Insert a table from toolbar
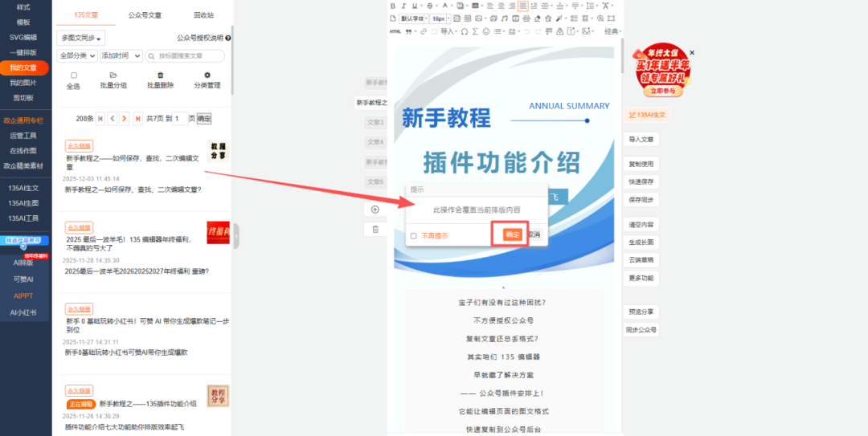 point(467,18)
